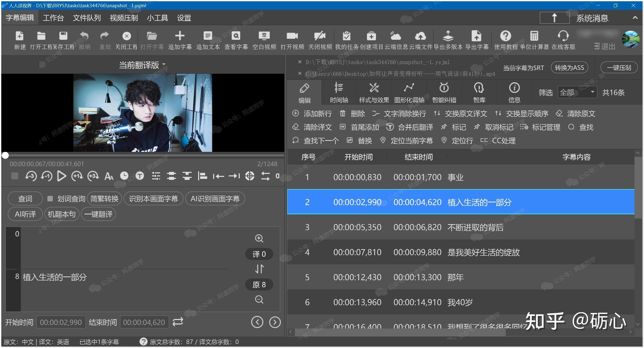644x348 pixels.
Task: Click the 图形化调轴 icon
Action: click(409, 88)
